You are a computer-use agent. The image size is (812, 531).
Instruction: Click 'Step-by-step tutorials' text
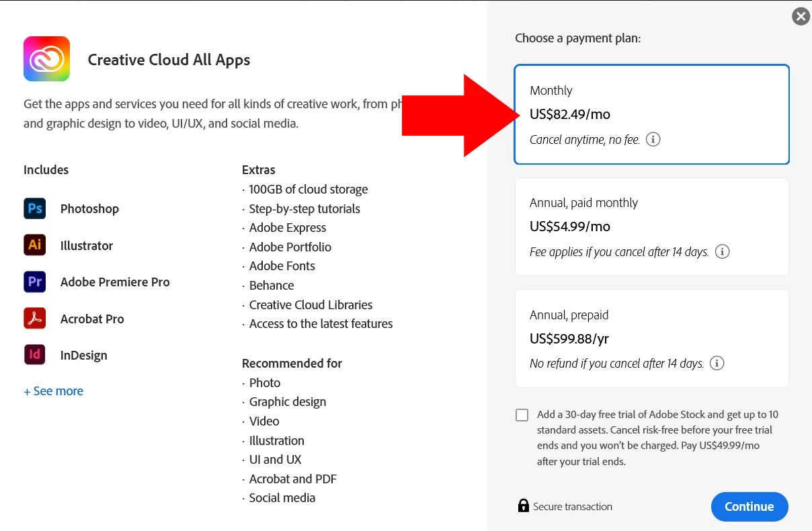[x=304, y=209]
